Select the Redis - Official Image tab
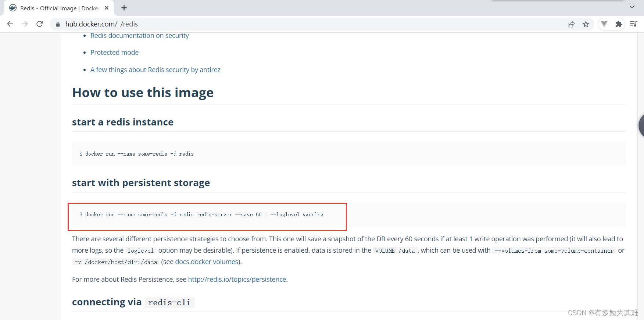This screenshot has height=320, width=644. (59, 8)
